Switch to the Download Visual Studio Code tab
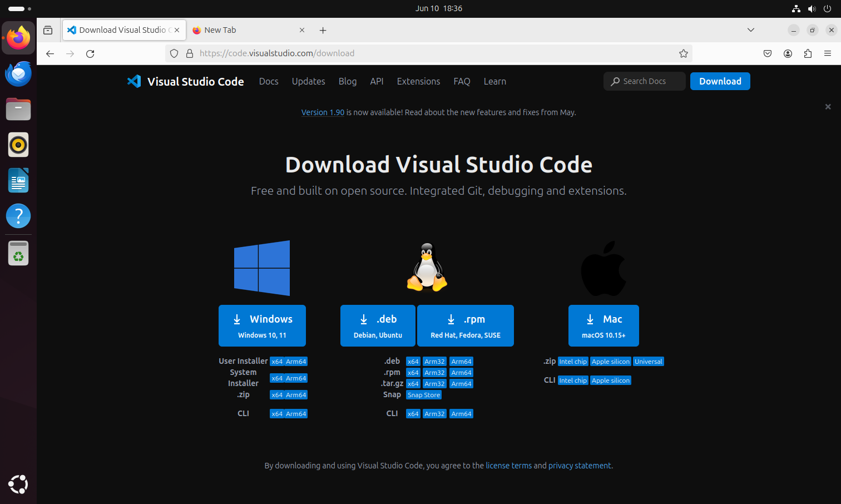Image resolution: width=841 pixels, height=504 pixels. coord(124,30)
